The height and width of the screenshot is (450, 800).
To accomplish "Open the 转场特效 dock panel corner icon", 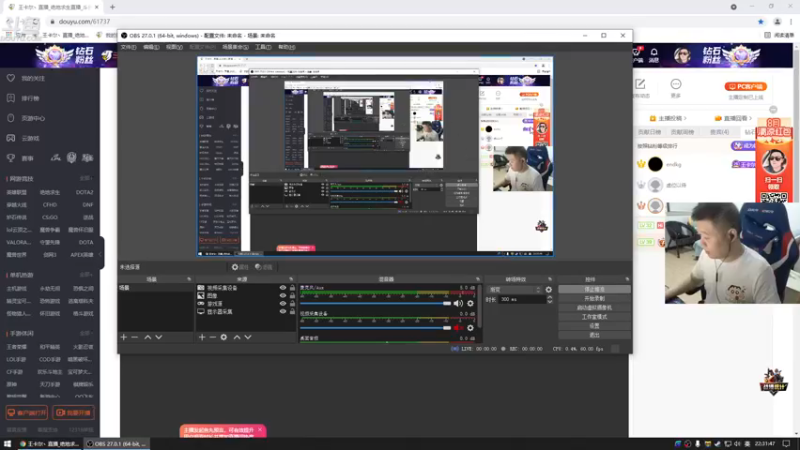I will tap(550, 280).
